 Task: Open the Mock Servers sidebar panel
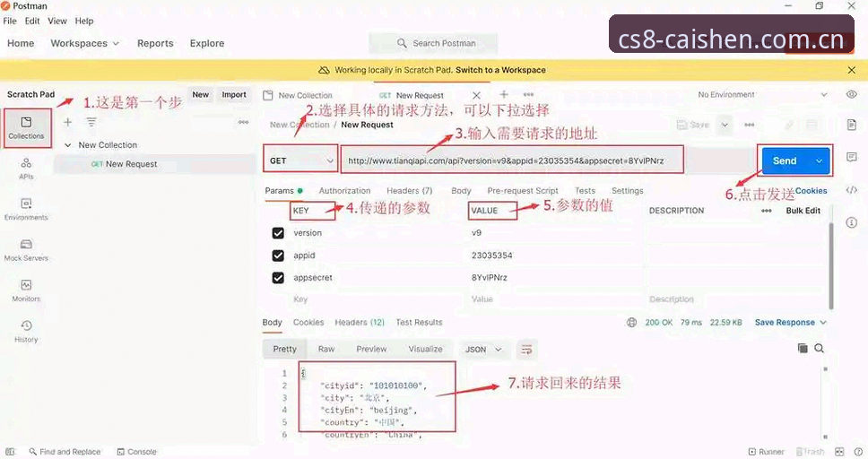(26, 250)
